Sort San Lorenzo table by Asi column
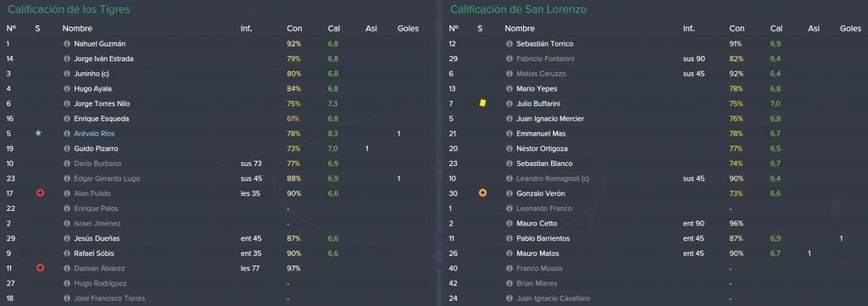 pos(813,28)
